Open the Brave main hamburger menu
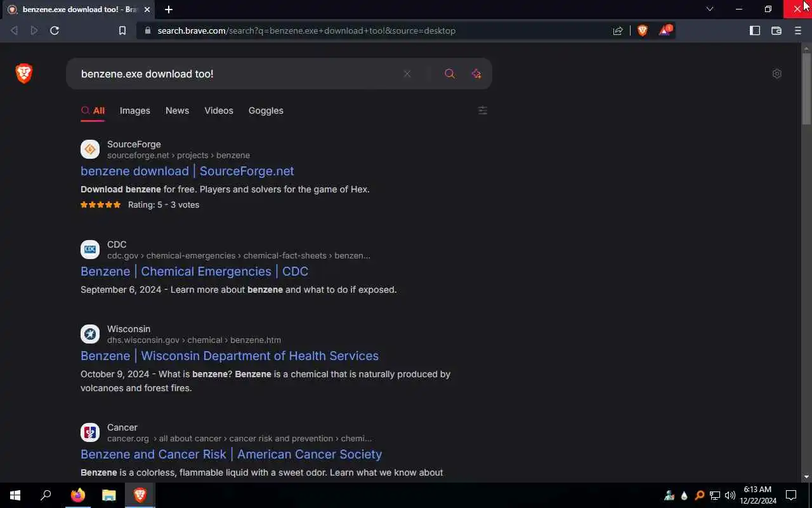Viewport: 812px width, 508px height. click(x=798, y=30)
